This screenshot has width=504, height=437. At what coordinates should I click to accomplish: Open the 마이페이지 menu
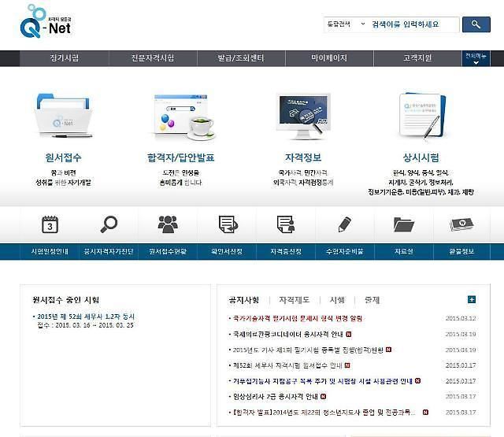[x=329, y=58]
